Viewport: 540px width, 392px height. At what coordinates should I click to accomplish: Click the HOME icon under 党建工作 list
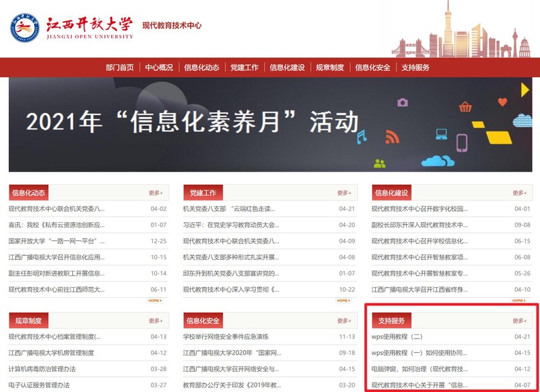point(344,300)
